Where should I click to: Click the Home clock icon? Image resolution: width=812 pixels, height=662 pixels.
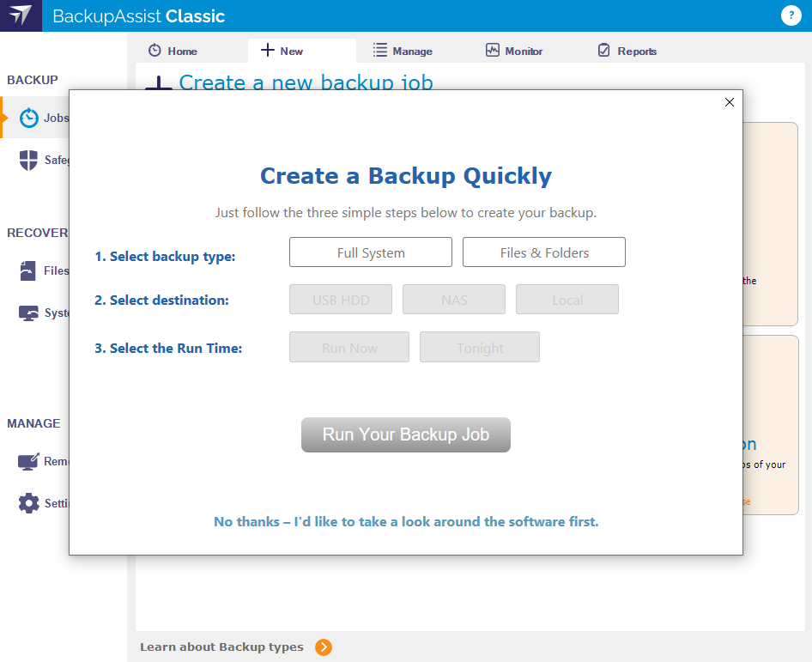(x=155, y=51)
